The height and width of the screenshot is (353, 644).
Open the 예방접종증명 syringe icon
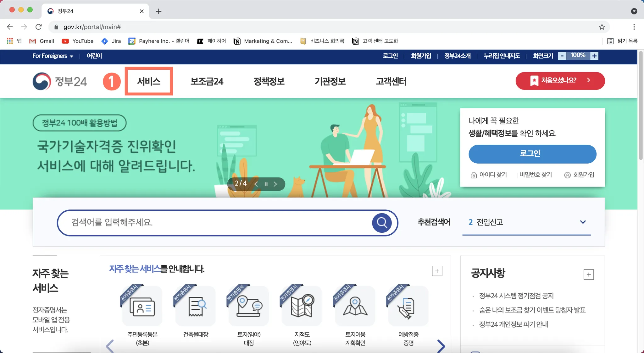408,307
